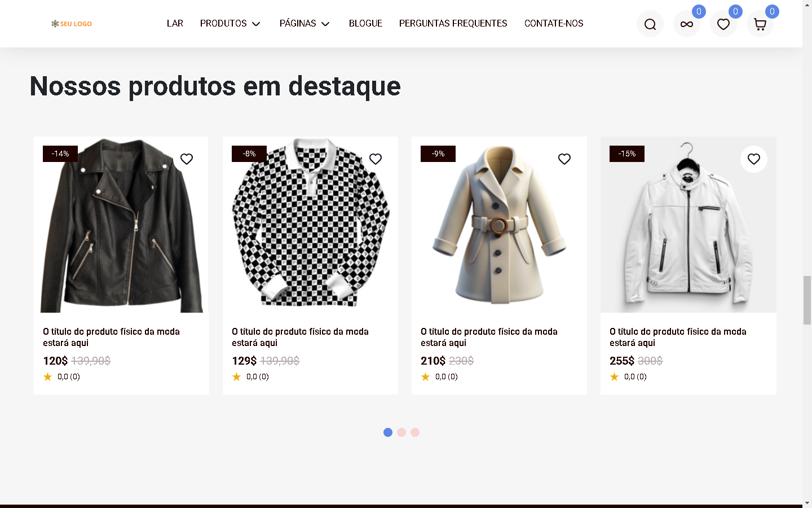The height and width of the screenshot is (508, 812).
Task: Open the wishlist heart in header
Action: click(723, 24)
